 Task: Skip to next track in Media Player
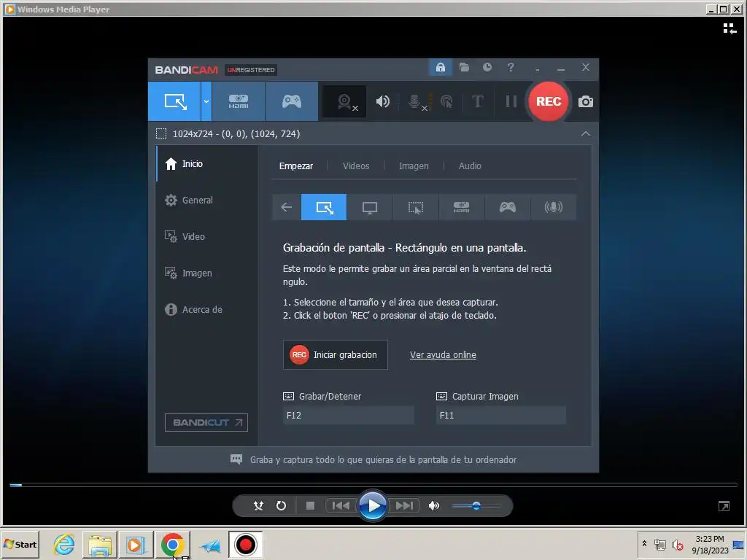404,506
